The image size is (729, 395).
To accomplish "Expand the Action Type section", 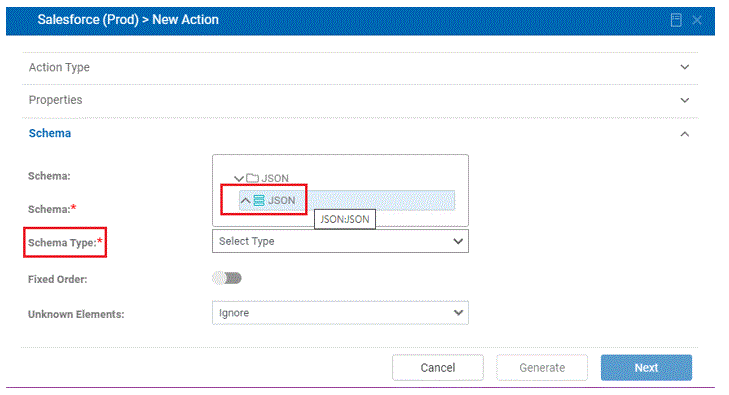I will click(685, 67).
